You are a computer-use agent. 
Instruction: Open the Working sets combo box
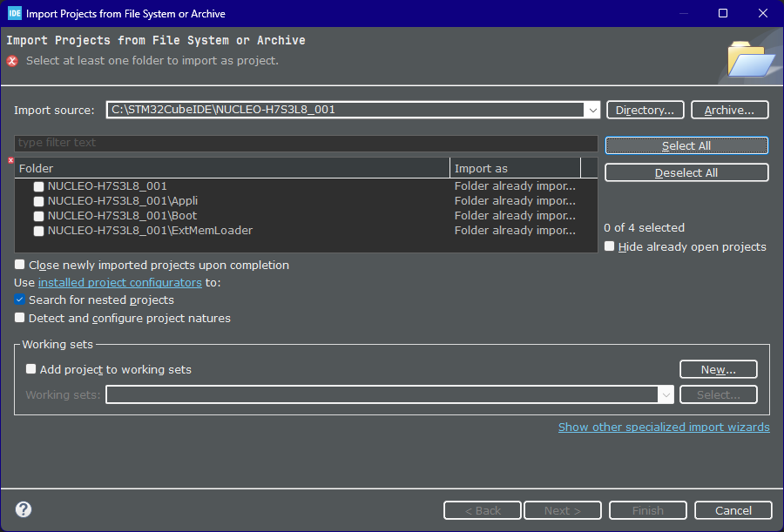[389, 394]
